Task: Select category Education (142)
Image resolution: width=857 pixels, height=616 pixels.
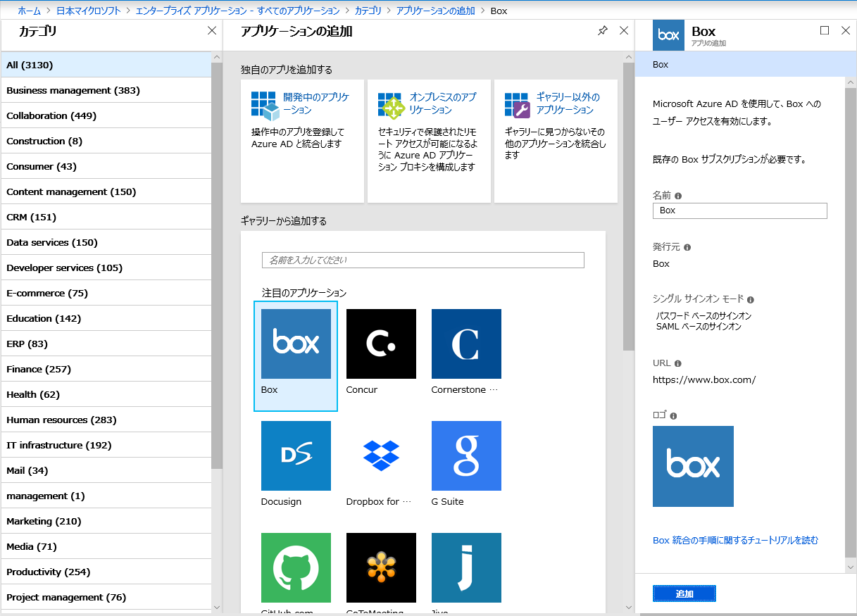Action: click(x=106, y=318)
